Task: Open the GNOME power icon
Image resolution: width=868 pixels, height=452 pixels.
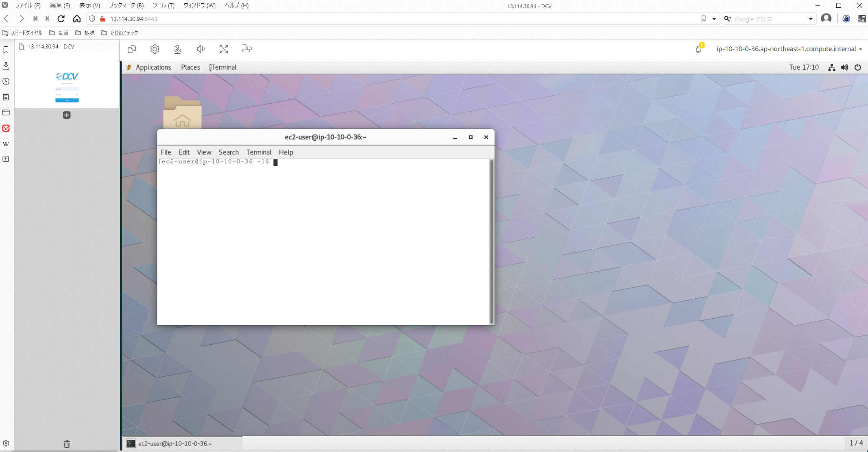Action: pos(858,67)
